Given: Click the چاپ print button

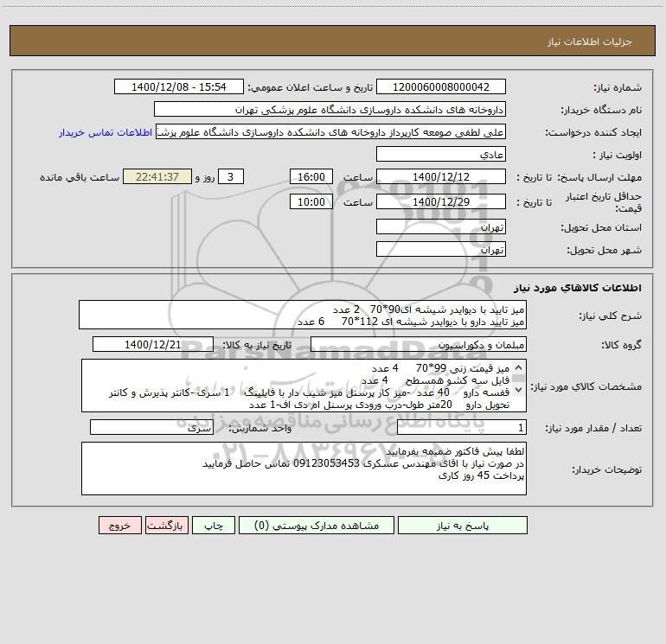Looking at the screenshot, I should coord(214,526).
